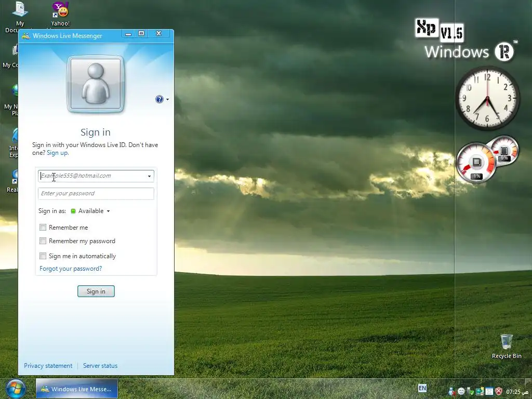This screenshot has height=399, width=532.
Task: Click the EN language indicator
Action: click(422, 388)
